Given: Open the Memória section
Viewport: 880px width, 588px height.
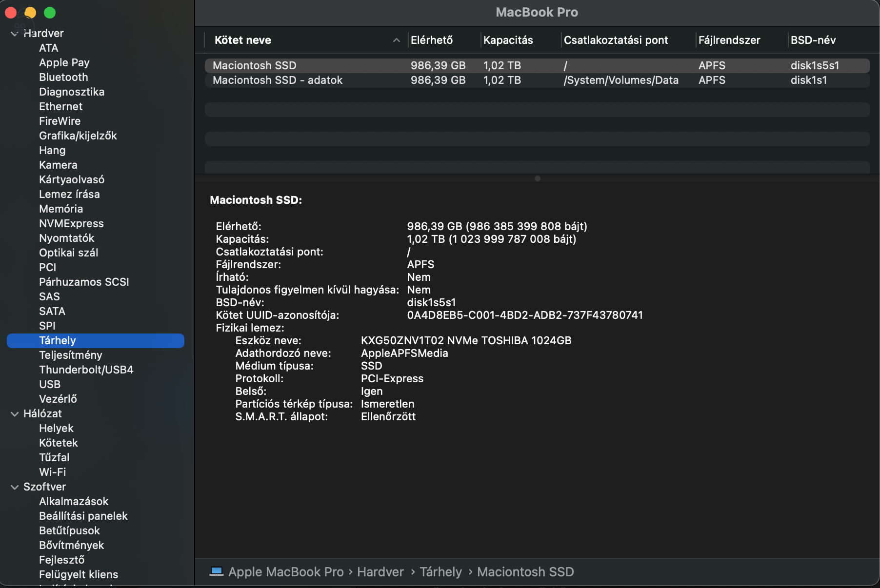Looking at the screenshot, I should point(60,209).
